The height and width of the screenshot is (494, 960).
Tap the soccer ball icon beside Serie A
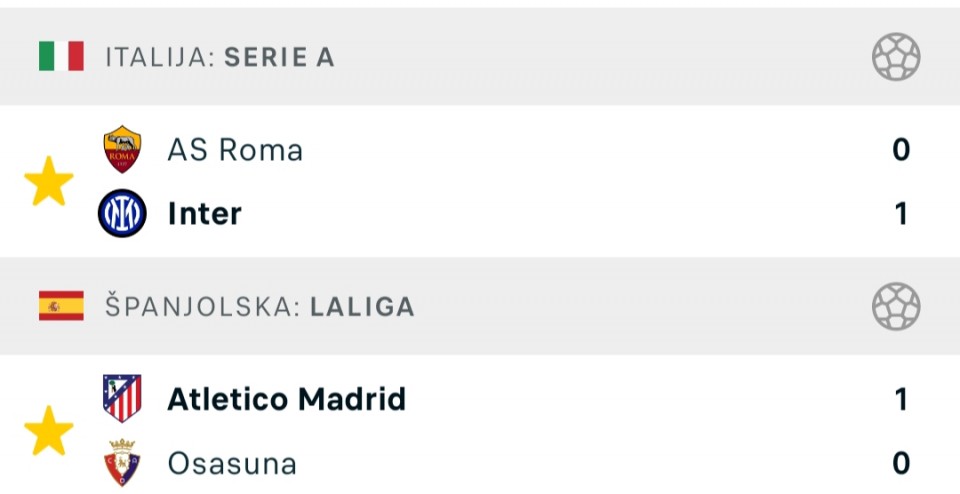pyautogui.click(x=895, y=57)
